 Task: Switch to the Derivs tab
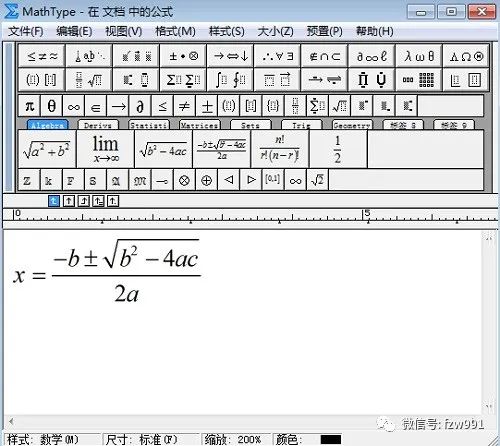98,125
